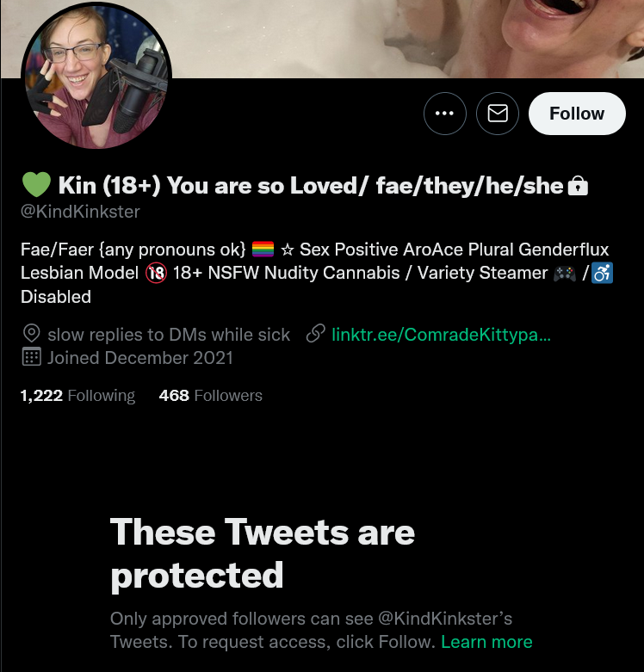The width and height of the screenshot is (644, 672).
Task: Follow the KindKinkster account
Action: click(577, 114)
